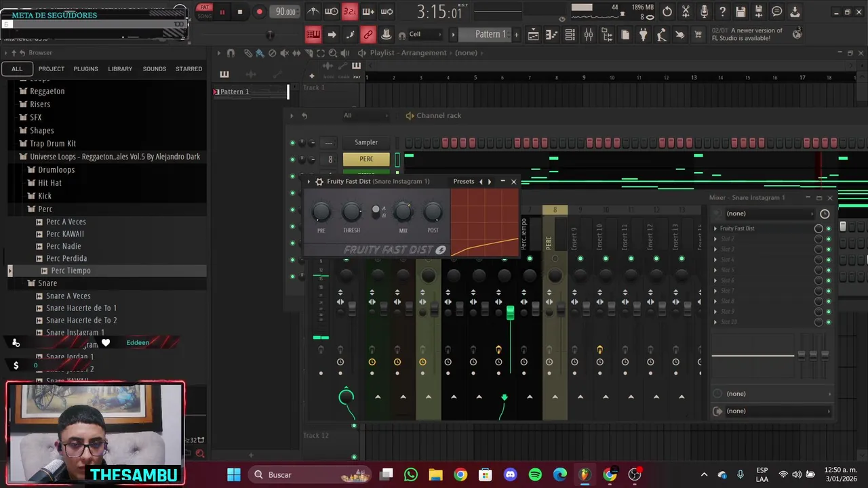Switch to the STARRED browser tab

click(x=189, y=69)
